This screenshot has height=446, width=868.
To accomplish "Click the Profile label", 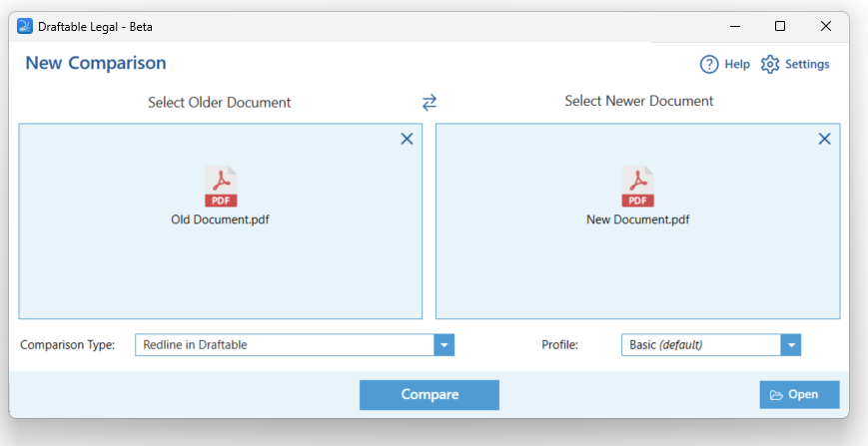I will pyautogui.click(x=559, y=345).
